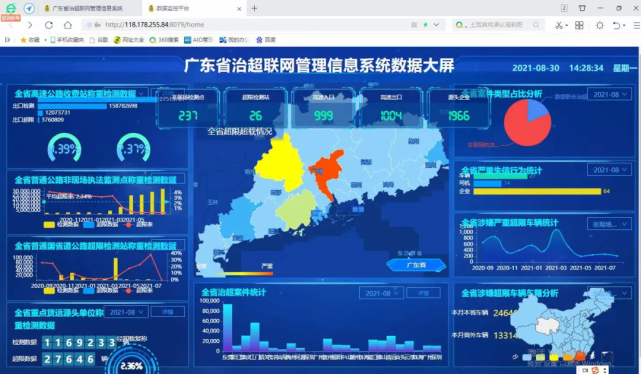Open the four-squares extensions grid icon

point(579,25)
